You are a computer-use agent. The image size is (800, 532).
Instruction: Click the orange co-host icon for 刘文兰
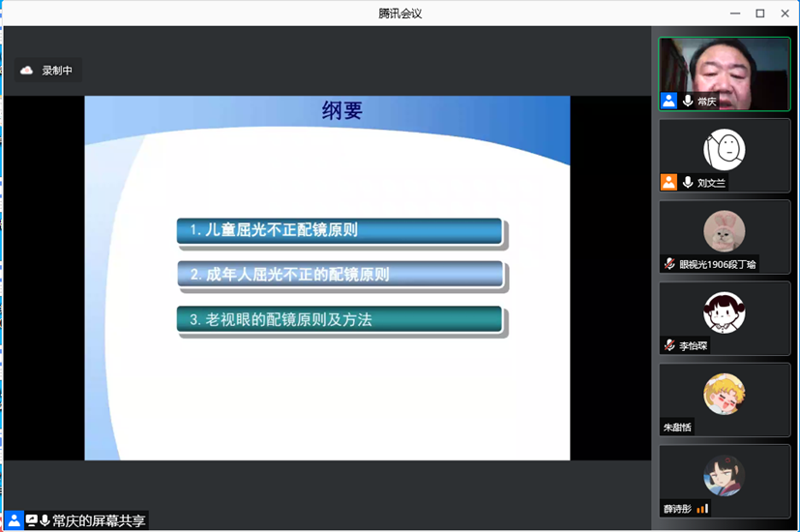click(668, 182)
